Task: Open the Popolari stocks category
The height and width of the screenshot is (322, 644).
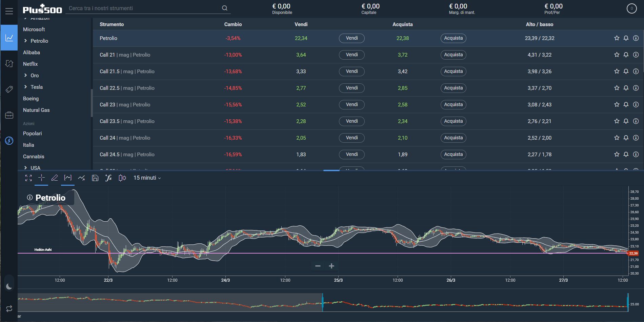Action: pyautogui.click(x=33, y=134)
